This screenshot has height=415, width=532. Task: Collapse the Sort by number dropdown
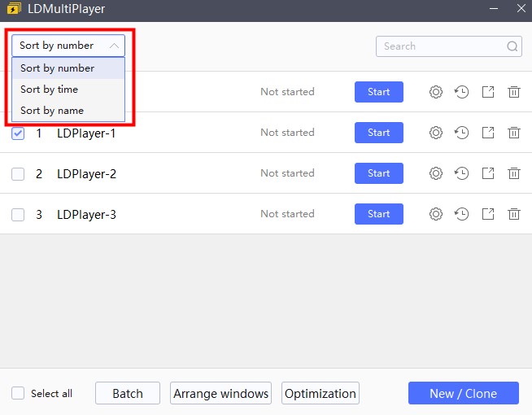click(68, 46)
